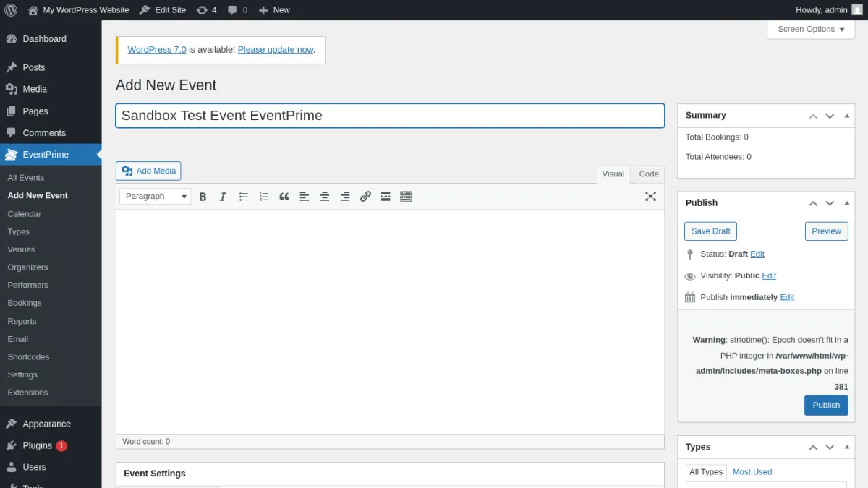Screen dimensions: 868x488
Task: Go to Users in sidebar
Action: (51, 468)
